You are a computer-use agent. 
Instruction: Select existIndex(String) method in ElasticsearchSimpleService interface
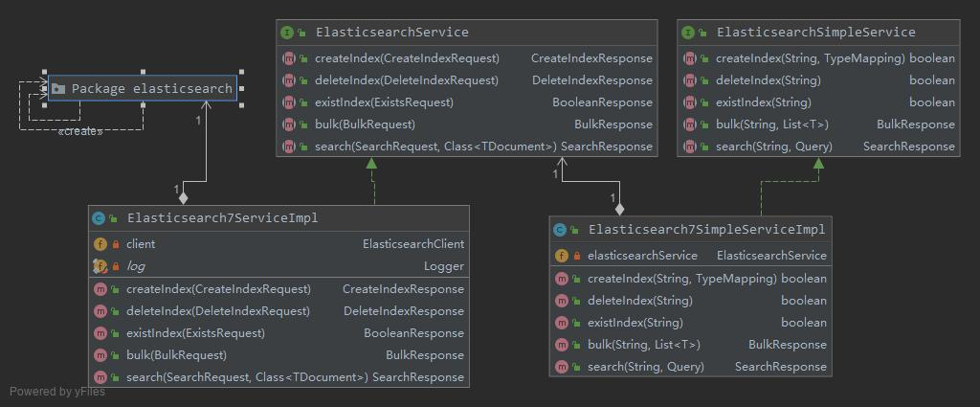[763, 102]
